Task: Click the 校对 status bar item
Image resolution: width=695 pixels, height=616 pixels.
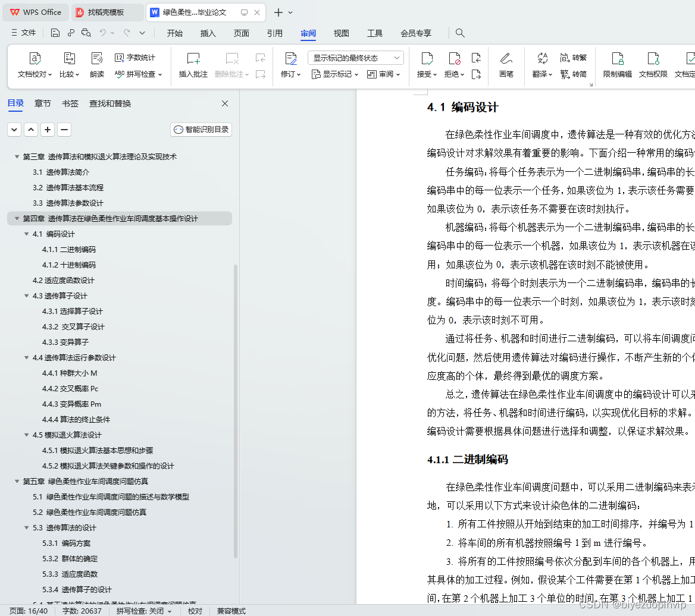Action: click(195, 611)
